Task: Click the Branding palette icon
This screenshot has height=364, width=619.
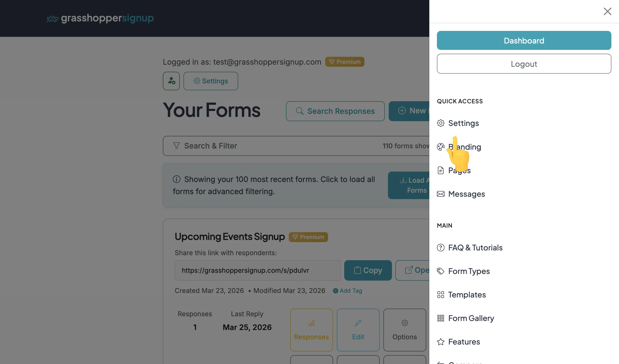Action: 440,147
